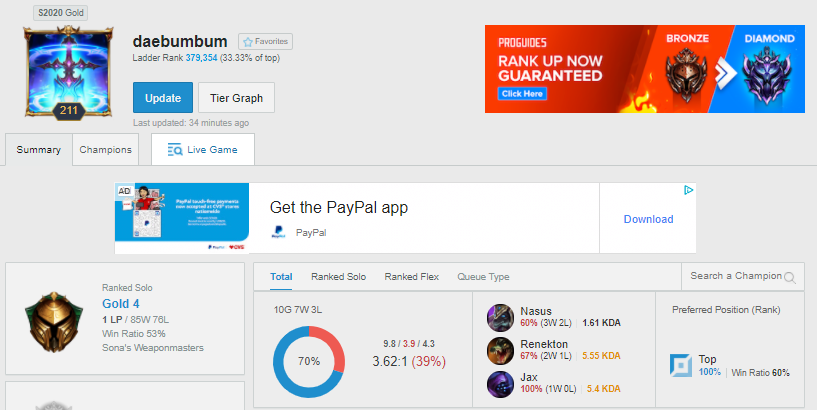Click the 'Win Ratio 53%' text
This screenshot has width=817, height=410.
click(133, 333)
